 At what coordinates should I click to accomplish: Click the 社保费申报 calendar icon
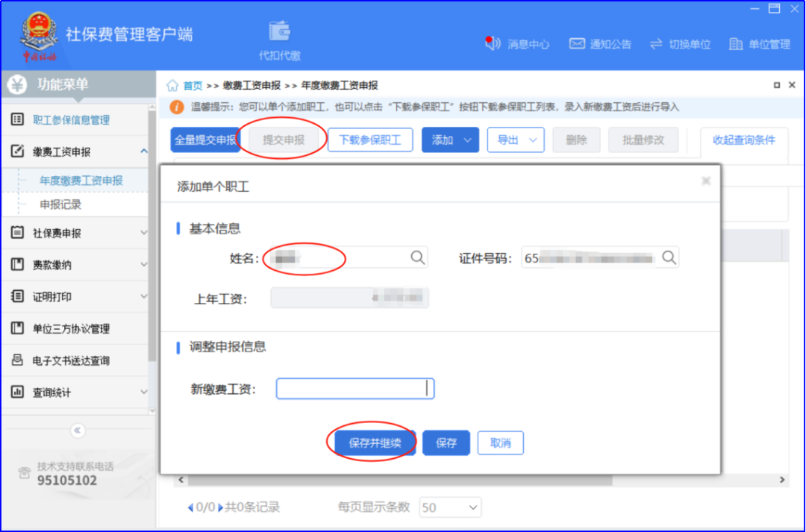click(x=17, y=232)
